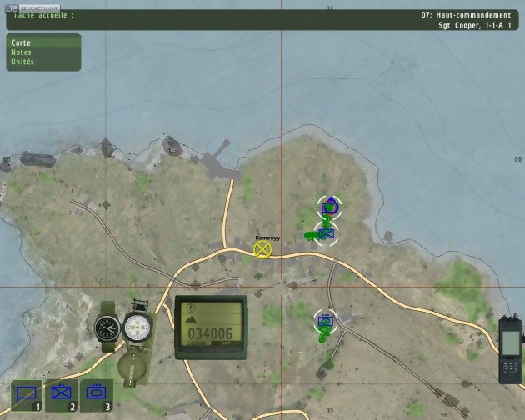The width and height of the screenshot is (525, 420).
Task: Click the handheld radio at right edge
Action: [x=509, y=349]
